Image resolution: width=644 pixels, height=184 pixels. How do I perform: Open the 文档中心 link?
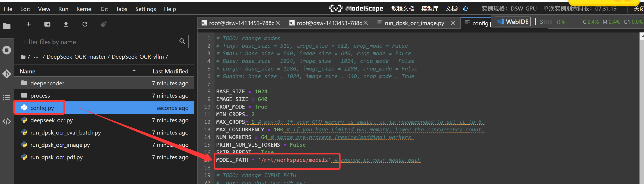point(457,9)
